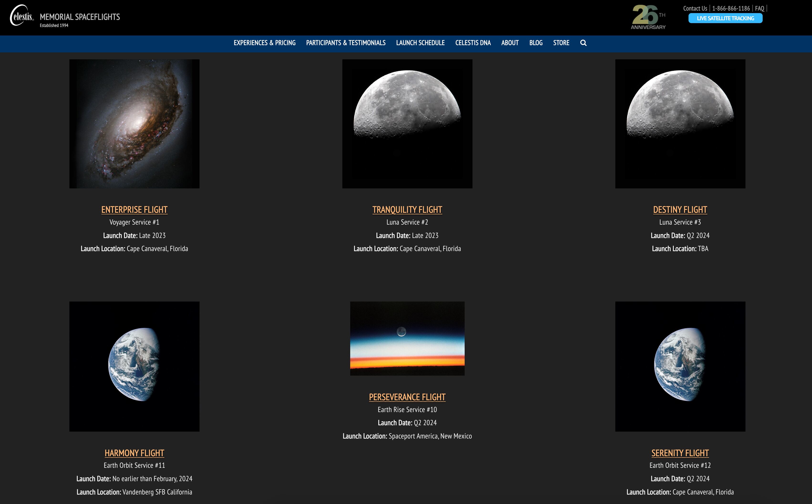Open the Celestis DNA menu item
Screen dimensions: 812x504
473,43
